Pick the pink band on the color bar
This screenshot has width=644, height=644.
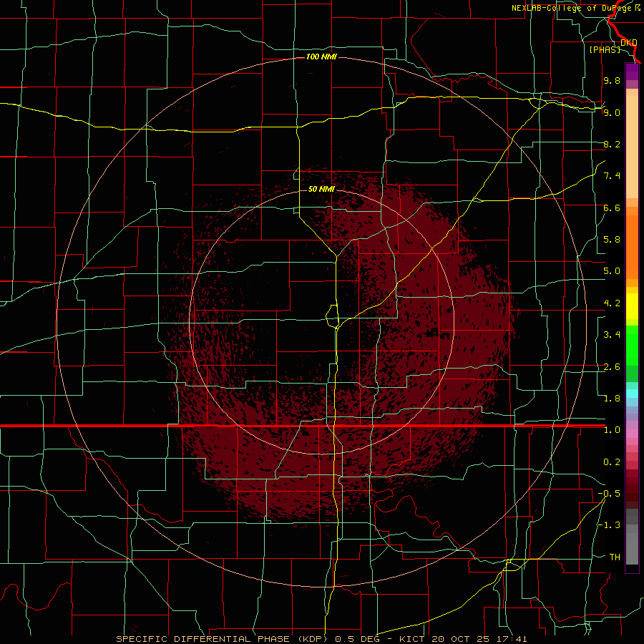pyautogui.click(x=632, y=434)
